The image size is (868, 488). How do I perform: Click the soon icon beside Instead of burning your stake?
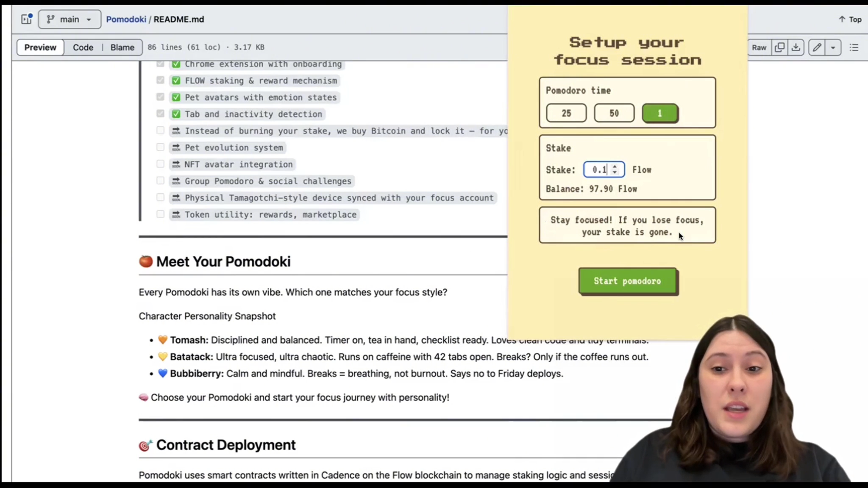(176, 131)
